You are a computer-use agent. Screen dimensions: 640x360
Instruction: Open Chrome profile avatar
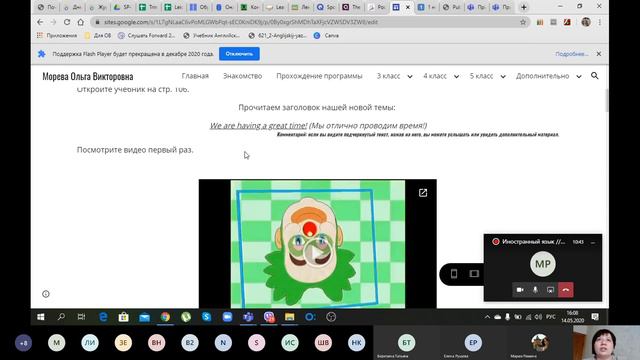click(586, 22)
